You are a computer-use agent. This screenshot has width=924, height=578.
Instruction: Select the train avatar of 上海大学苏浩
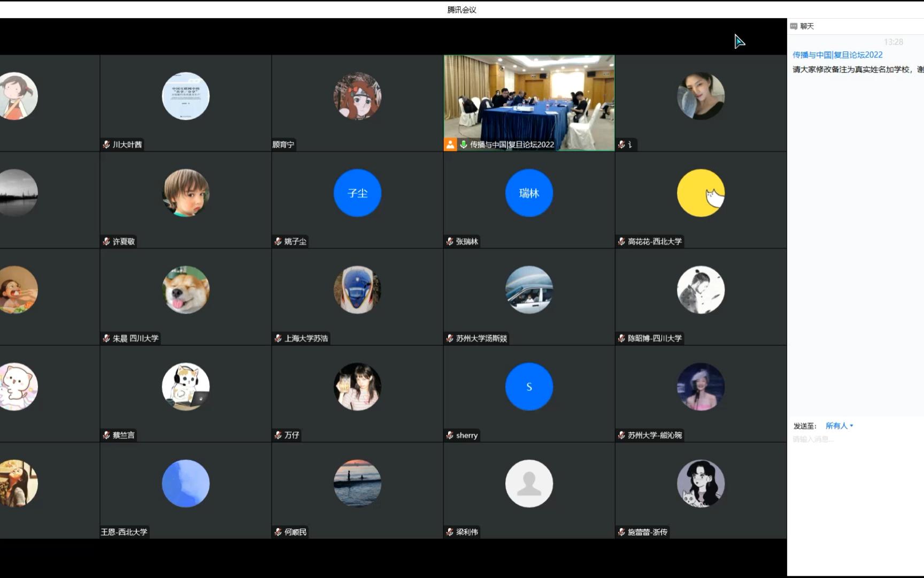[x=357, y=290]
